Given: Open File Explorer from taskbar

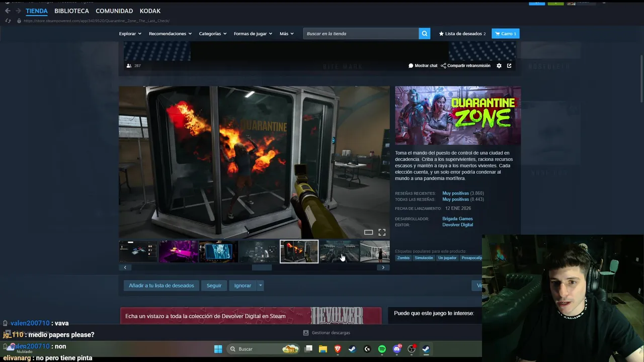Looking at the screenshot, I should coord(323,349).
